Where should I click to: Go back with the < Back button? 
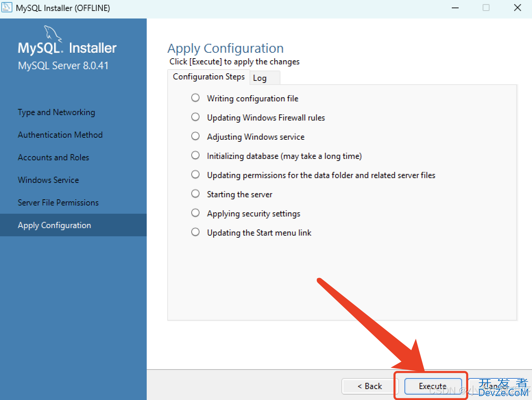click(370, 386)
